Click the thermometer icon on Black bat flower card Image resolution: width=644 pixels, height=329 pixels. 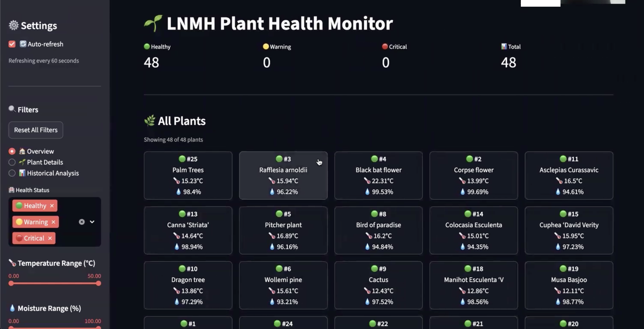367,181
